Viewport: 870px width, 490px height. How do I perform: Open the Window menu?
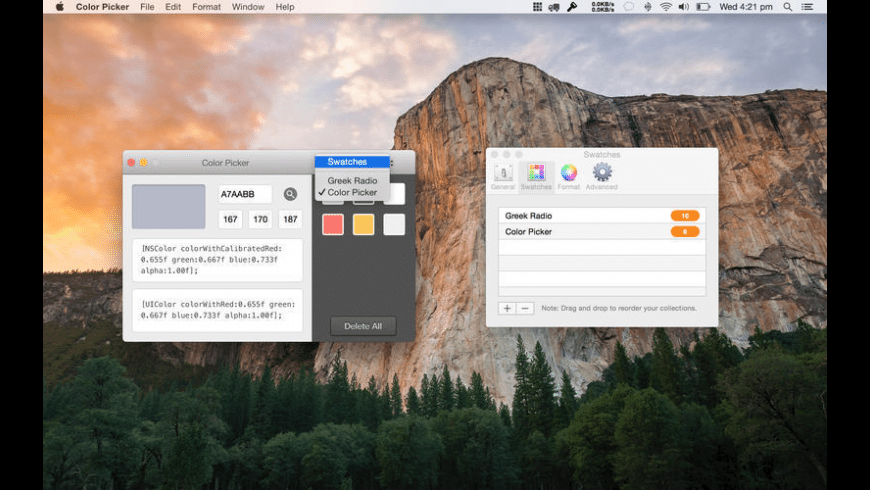(248, 7)
